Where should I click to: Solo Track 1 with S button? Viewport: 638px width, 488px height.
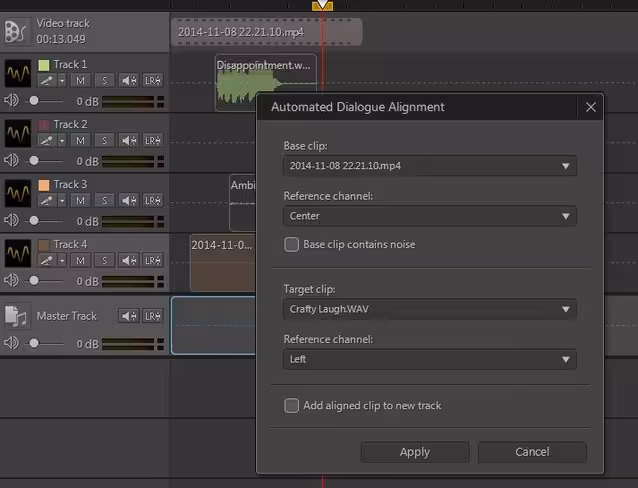[105, 81]
